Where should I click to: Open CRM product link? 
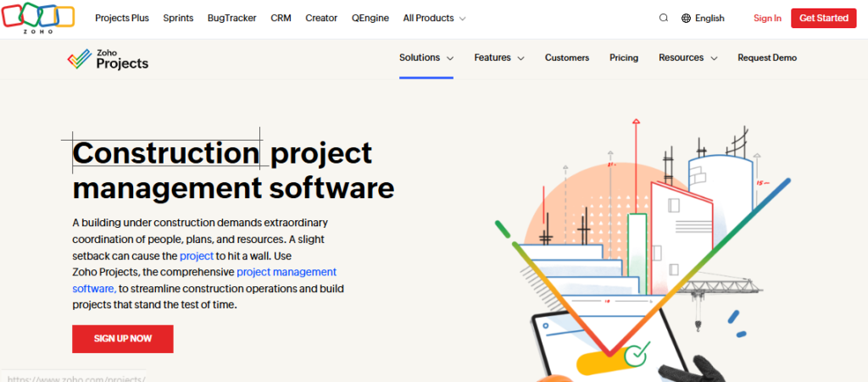pyautogui.click(x=281, y=18)
